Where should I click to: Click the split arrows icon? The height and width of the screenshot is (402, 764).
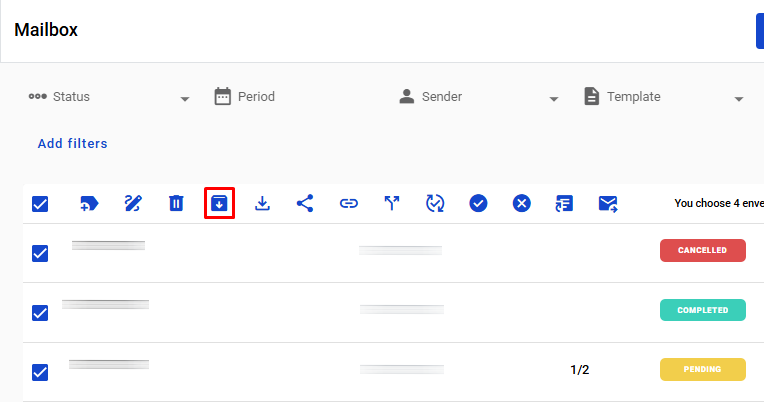coord(392,204)
